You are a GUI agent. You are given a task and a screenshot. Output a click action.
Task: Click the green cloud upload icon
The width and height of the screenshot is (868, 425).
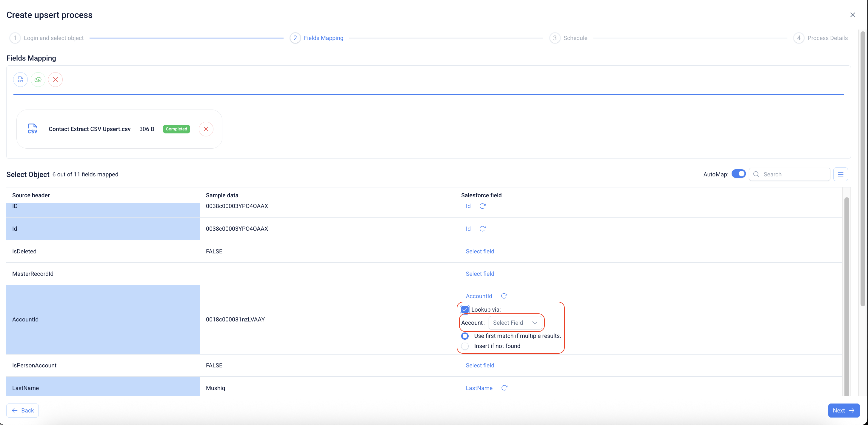coord(38,80)
